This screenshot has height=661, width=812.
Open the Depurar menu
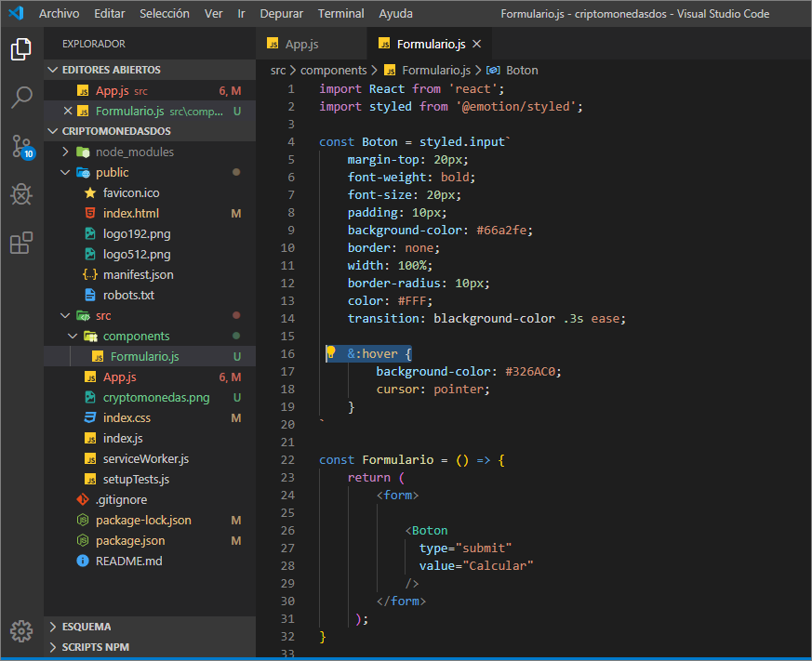(x=281, y=13)
